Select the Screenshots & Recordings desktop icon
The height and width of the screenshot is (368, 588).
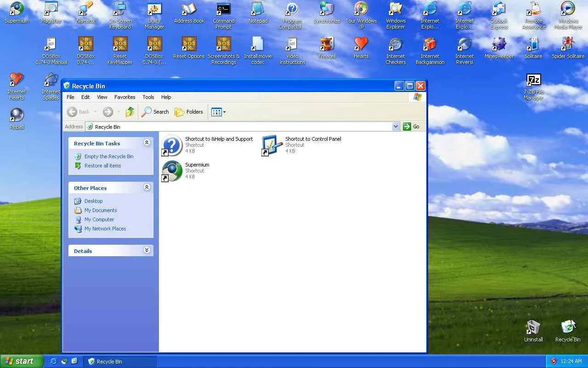(x=224, y=51)
